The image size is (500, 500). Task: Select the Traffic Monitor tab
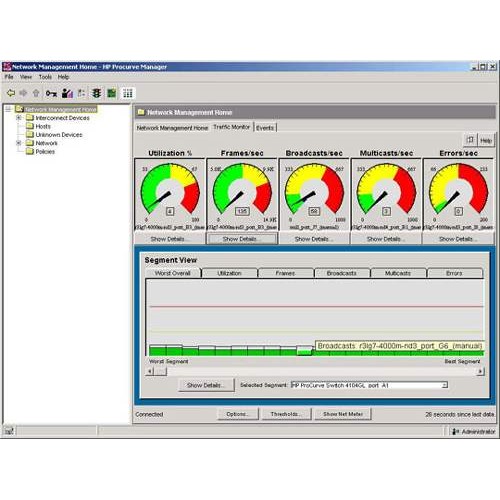(x=231, y=127)
